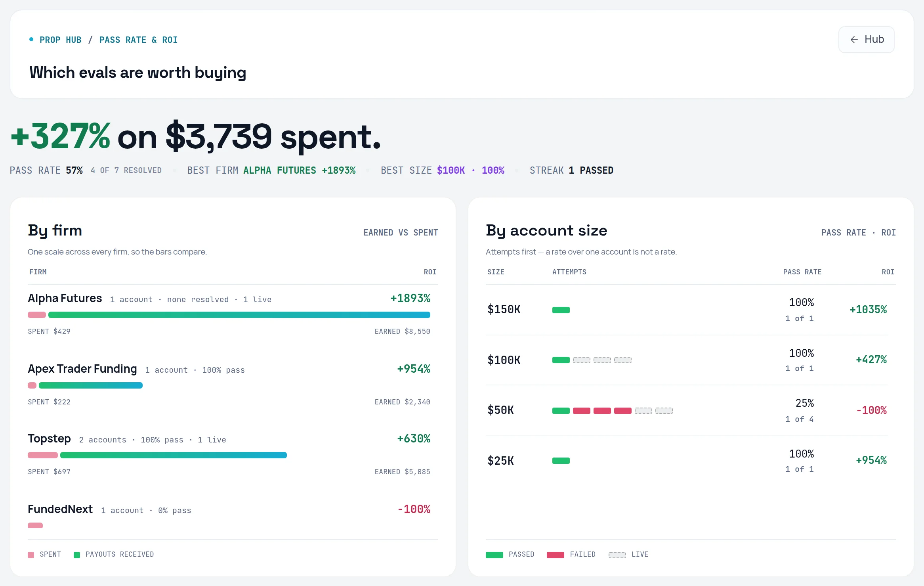Click Apex Trader Funding +954% ROI

click(x=414, y=369)
